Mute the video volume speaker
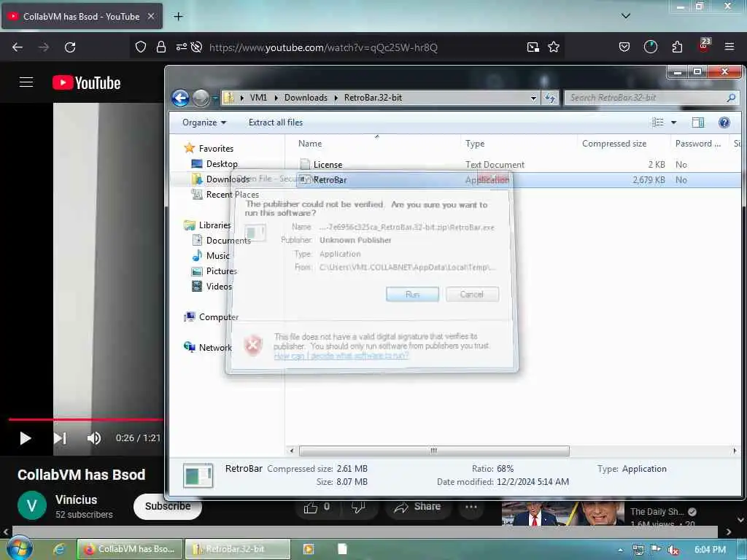Viewport: 747px width, 560px height. (x=94, y=438)
